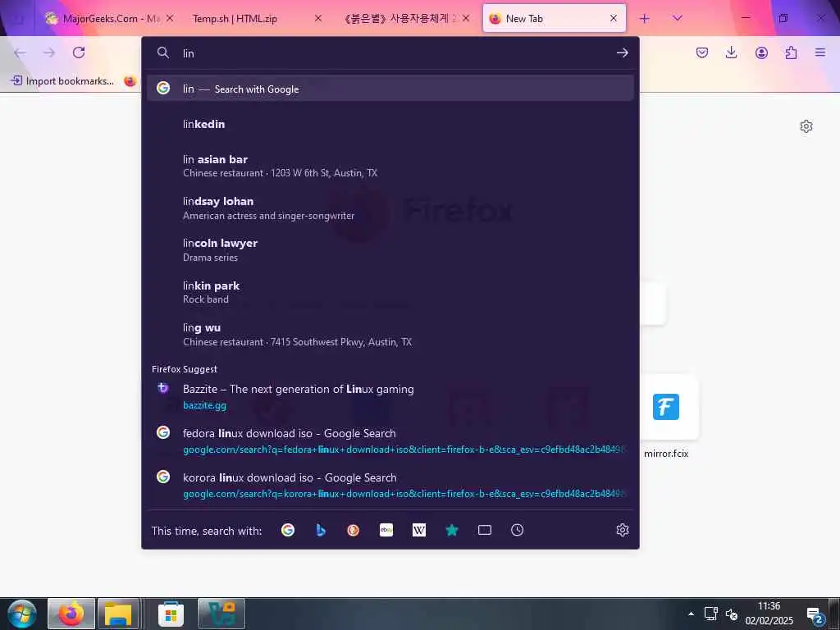840x630 pixels.
Task: Open network status tray icon
Action: tap(711, 614)
